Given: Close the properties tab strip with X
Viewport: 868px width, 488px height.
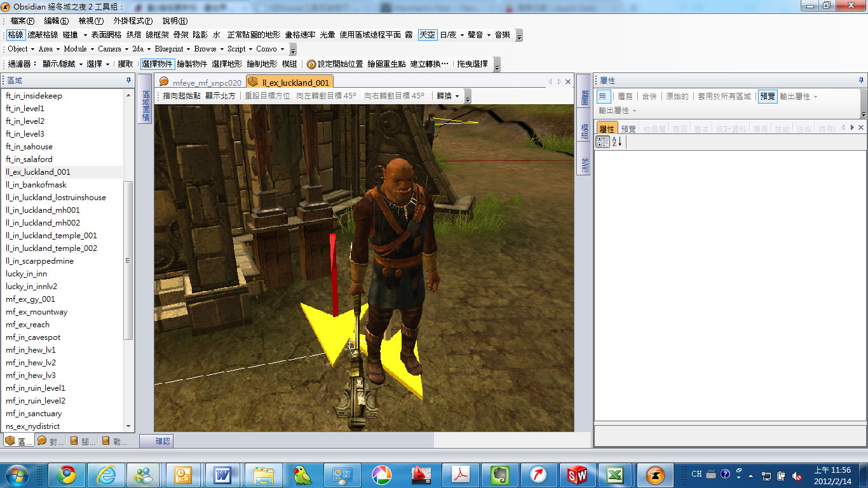Looking at the screenshot, I should (x=861, y=128).
